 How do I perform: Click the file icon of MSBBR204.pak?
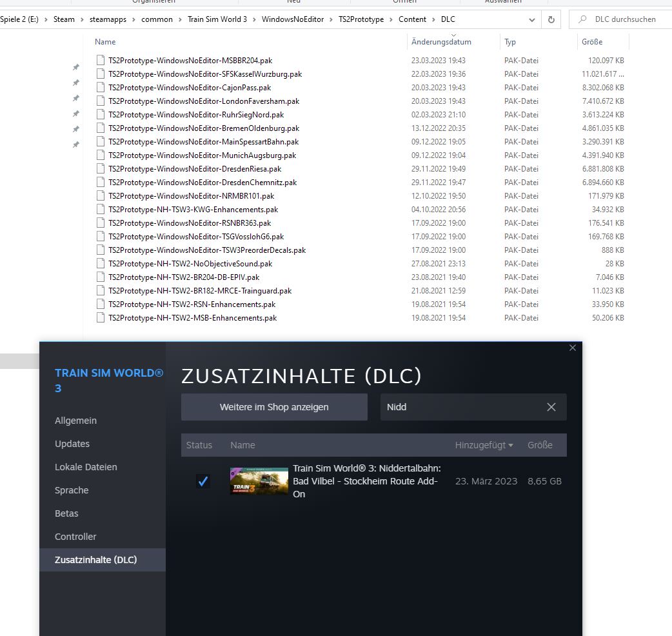pos(101,61)
